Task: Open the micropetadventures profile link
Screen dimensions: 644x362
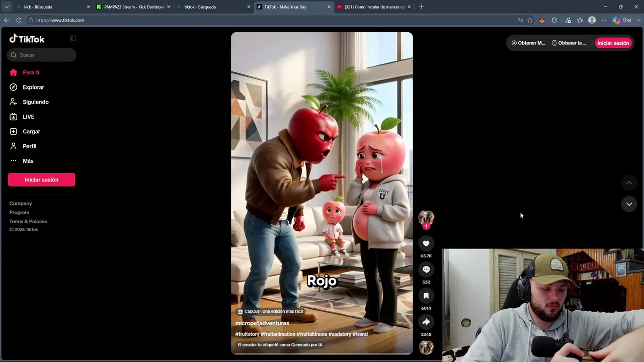Action: pos(262,323)
